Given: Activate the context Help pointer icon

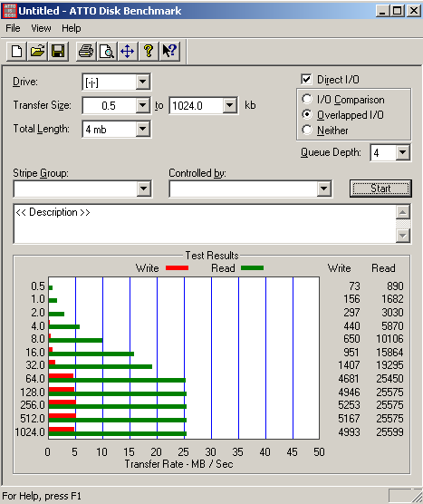Looking at the screenshot, I should 169,51.
